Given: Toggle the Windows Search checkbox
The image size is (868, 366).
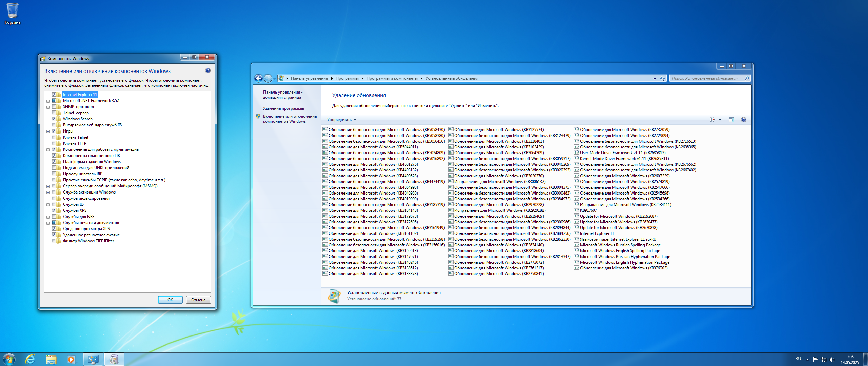Looking at the screenshot, I should tap(54, 119).
